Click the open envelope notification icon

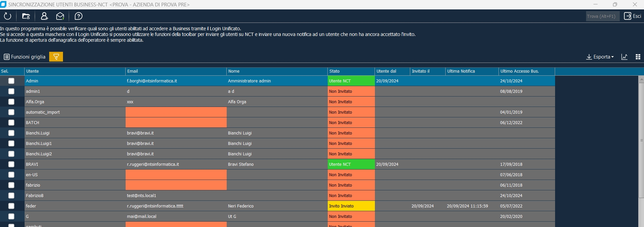click(60, 16)
